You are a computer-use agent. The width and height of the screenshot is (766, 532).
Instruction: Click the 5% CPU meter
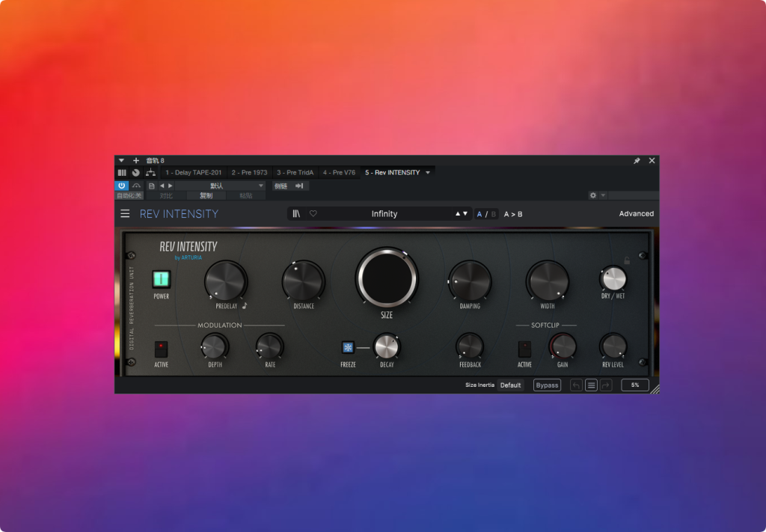(x=635, y=385)
